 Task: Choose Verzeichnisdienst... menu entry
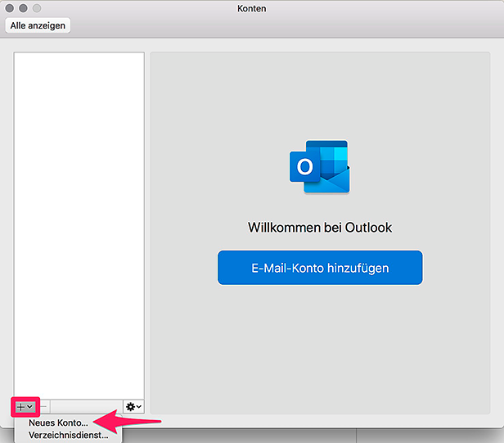pyautogui.click(x=68, y=436)
